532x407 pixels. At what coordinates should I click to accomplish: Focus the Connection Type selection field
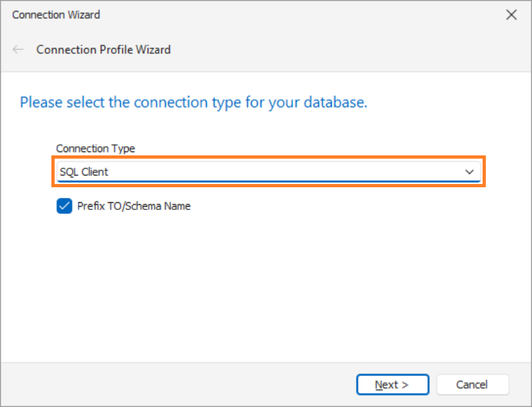pyautogui.click(x=269, y=172)
